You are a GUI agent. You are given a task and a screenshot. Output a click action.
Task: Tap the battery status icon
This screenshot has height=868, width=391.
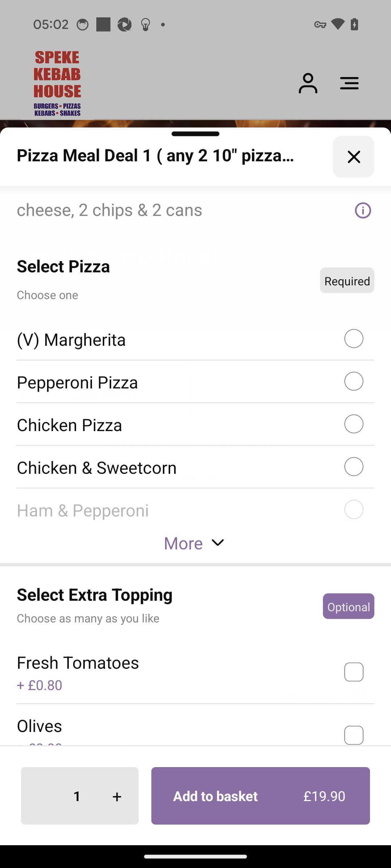tap(354, 25)
